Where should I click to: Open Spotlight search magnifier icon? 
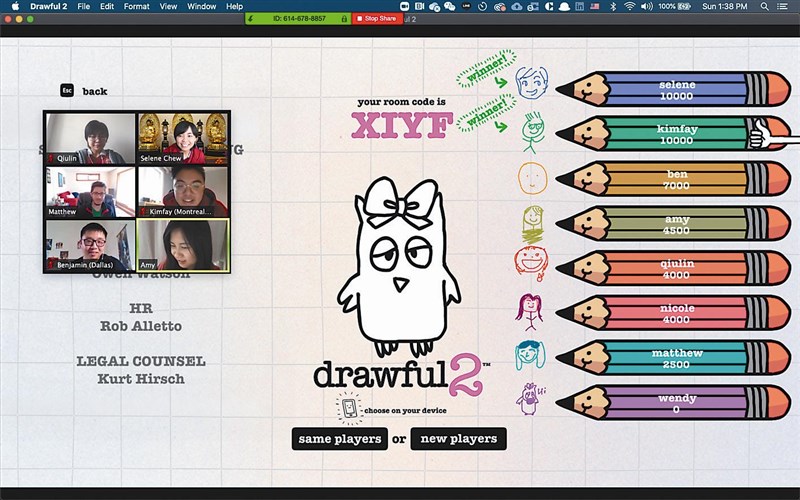coord(764,6)
